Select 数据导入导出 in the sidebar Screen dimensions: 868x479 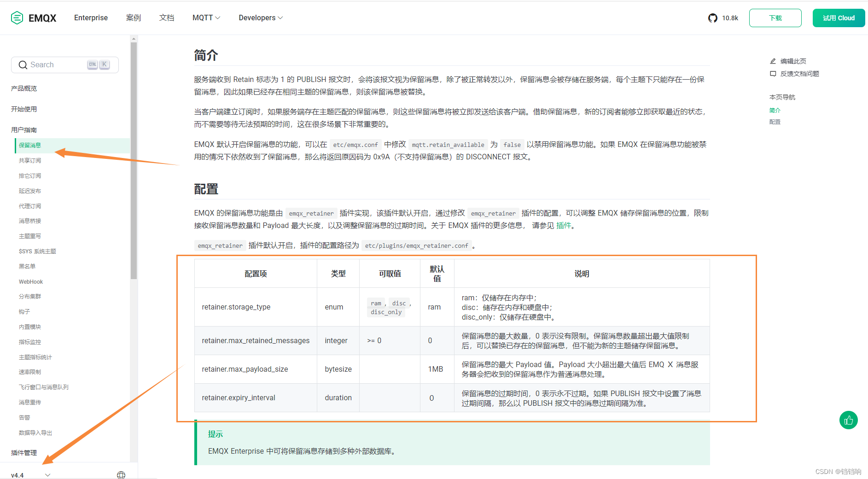pyautogui.click(x=35, y=433)
